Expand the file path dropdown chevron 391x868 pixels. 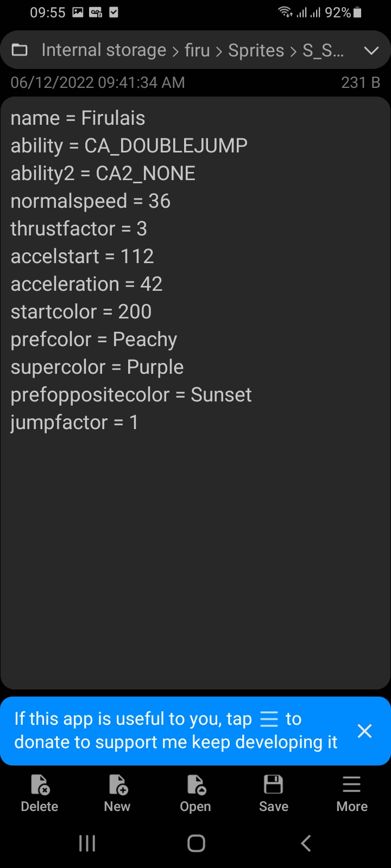point(371,50)
